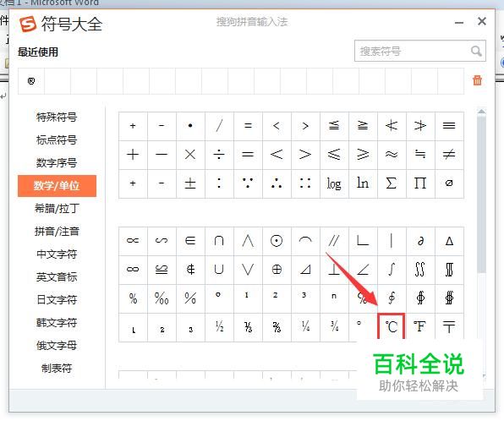The height and width of the screenshot is (421, 504).
Task: Insert the one-half ½ fraction symbol
Action: click(219, 327)
